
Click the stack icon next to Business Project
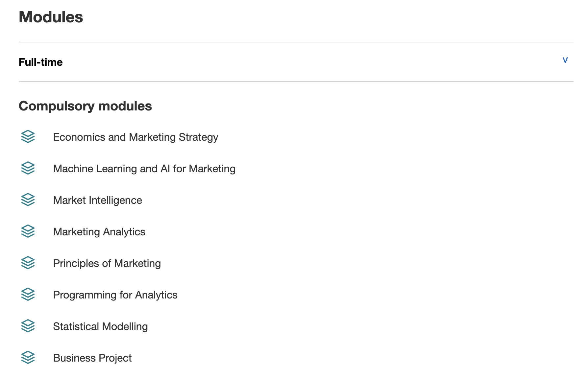click(x=28, y=357)
